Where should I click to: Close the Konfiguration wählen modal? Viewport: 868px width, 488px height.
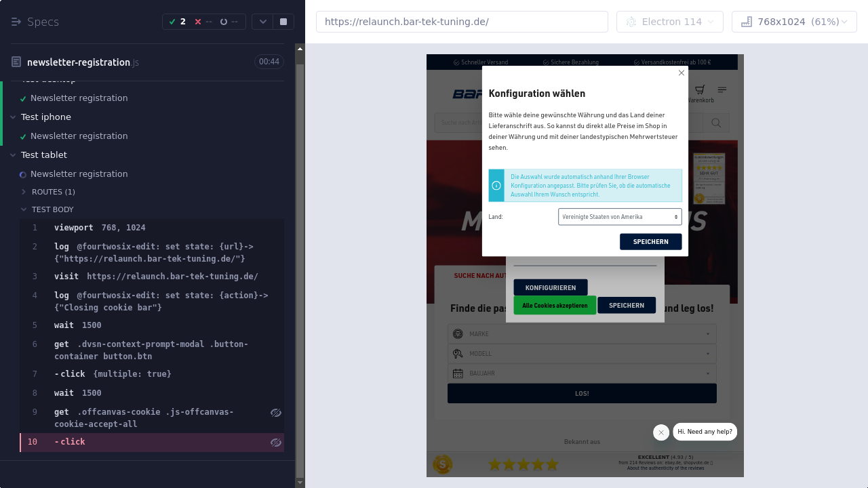(682, 73)
